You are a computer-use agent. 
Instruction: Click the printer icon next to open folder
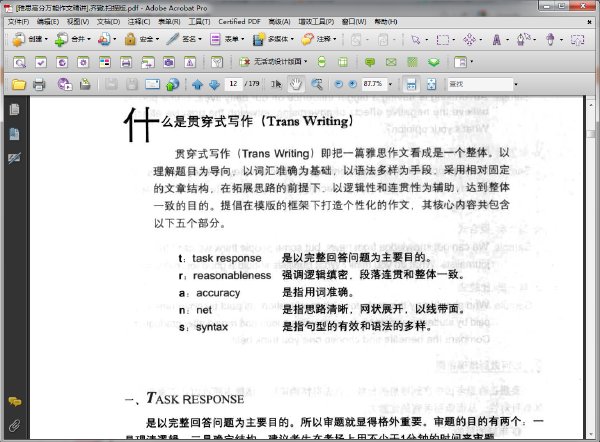coord(39,84)
